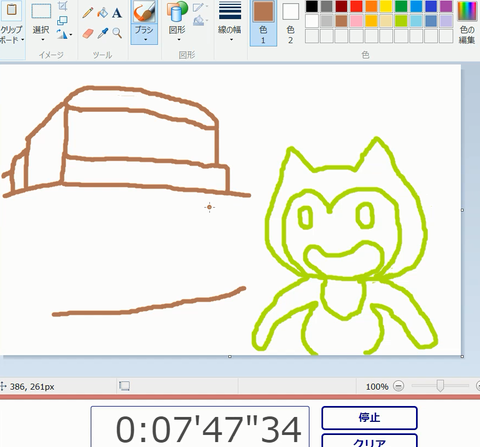Screen dimensions: 480x447
Task: Pick the gold color swatch
Action: coord(371,21)
